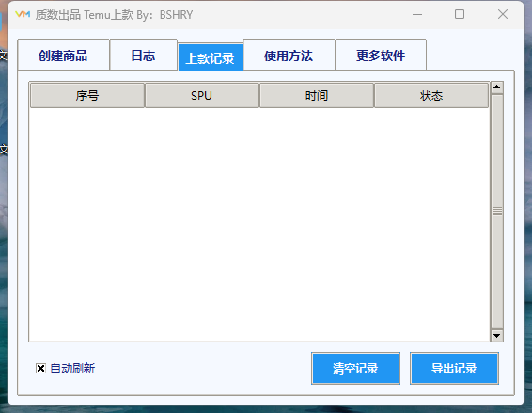Close the Temu上款 window
The image size is (532, 413).
click(x=503, y=14)
